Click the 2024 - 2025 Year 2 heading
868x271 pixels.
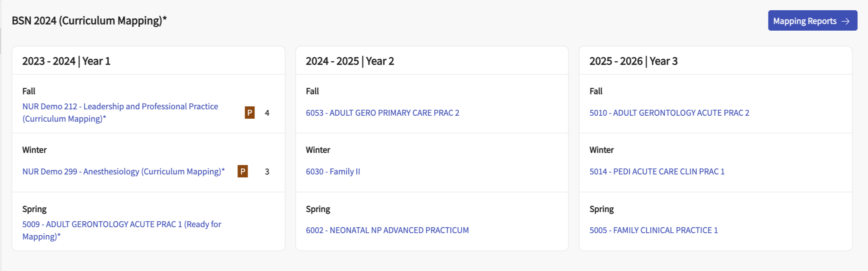click(350, 61)
